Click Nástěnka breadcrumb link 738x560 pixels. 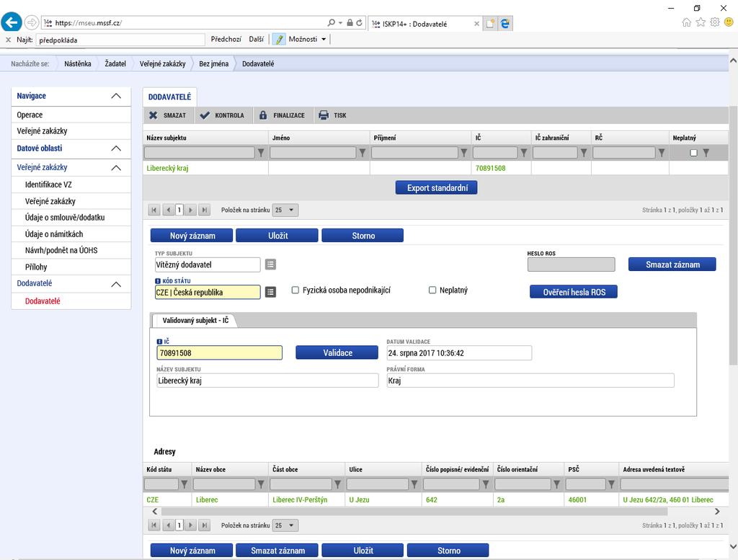[x=78, y=63]
